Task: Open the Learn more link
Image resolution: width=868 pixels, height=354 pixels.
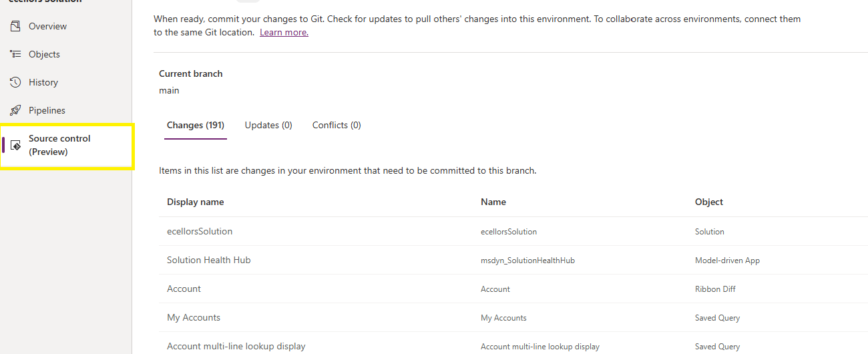Action: click(284, 32)
